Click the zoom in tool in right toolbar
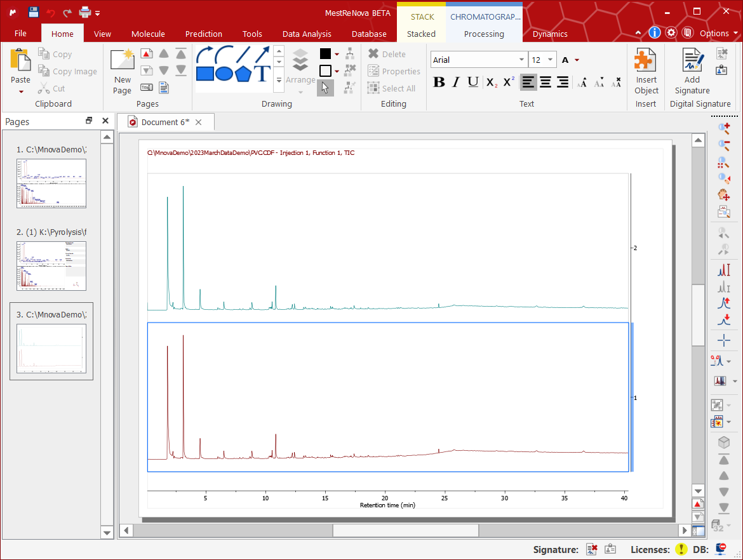743x560 pixels. [723, 128]
